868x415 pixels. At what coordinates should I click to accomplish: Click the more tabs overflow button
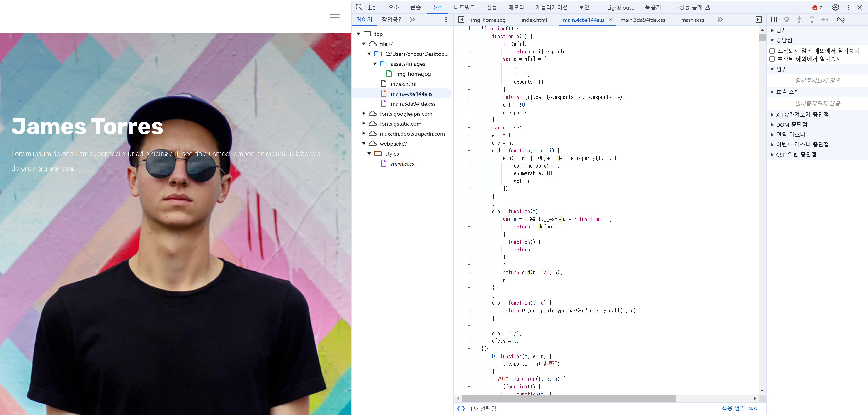click(720, 20)
